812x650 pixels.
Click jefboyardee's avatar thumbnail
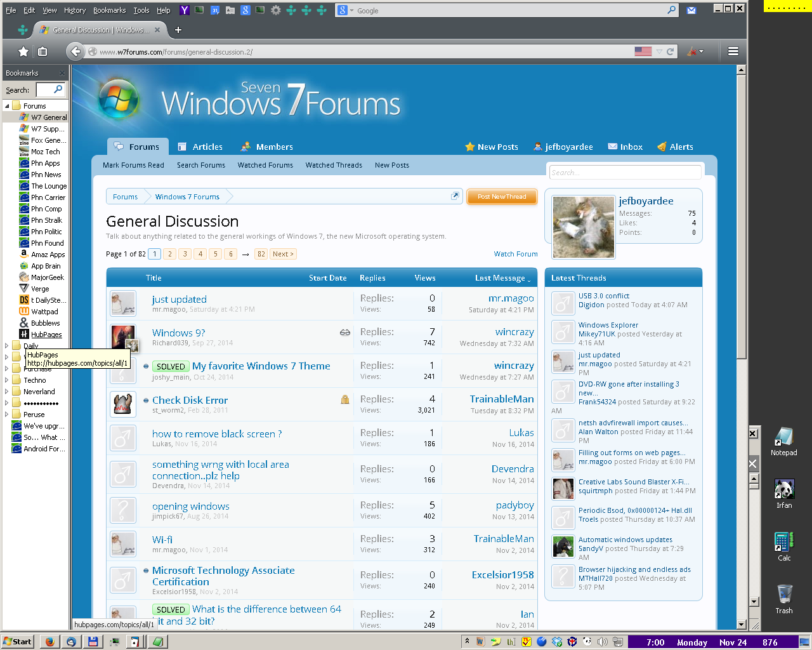[x=583, y=227]
